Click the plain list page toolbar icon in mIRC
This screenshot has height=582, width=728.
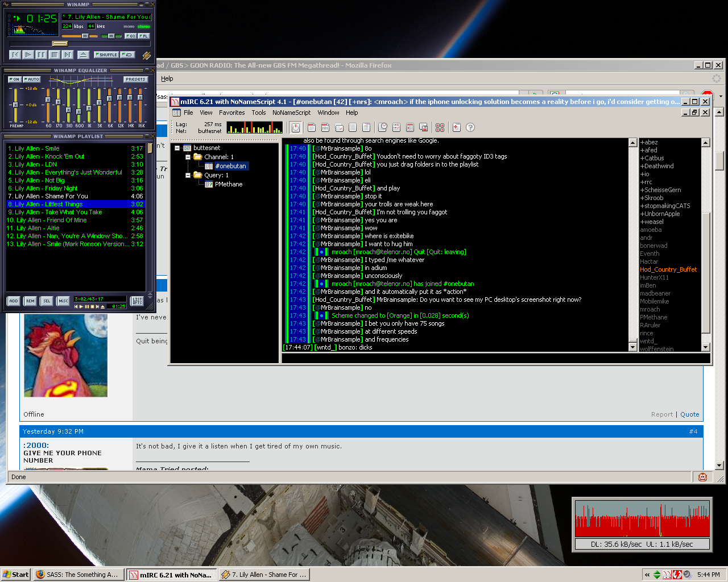coord(353,127)
